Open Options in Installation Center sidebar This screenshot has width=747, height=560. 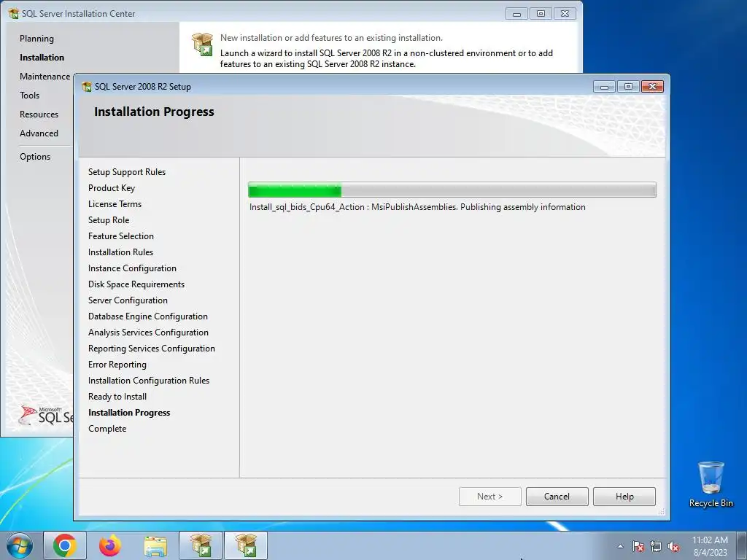tap(35, 157)
